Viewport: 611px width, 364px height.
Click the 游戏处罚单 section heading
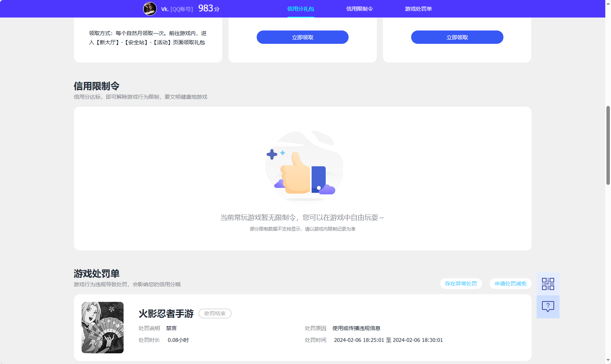(96, 274)
